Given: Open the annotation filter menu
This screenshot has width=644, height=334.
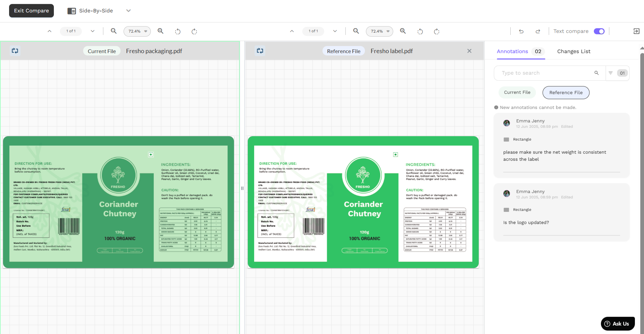Looking at the screenshot, I should 611,73.
